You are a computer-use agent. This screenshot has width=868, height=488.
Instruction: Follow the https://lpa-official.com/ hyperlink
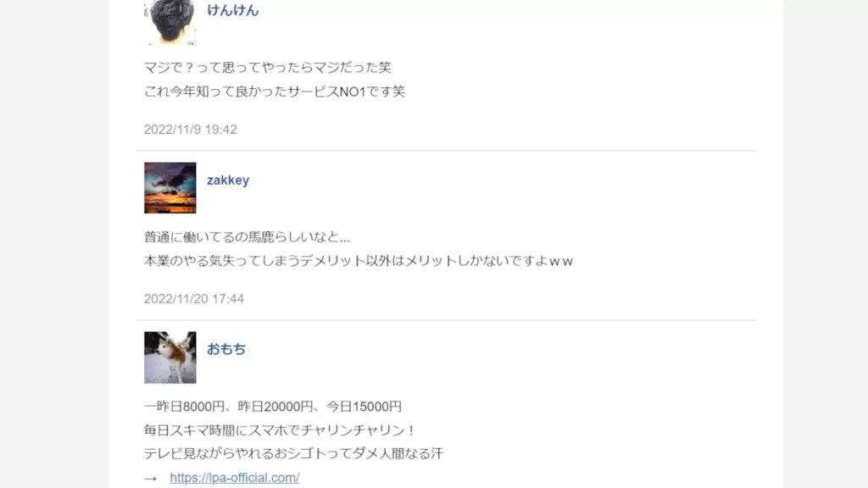[235, 478]
